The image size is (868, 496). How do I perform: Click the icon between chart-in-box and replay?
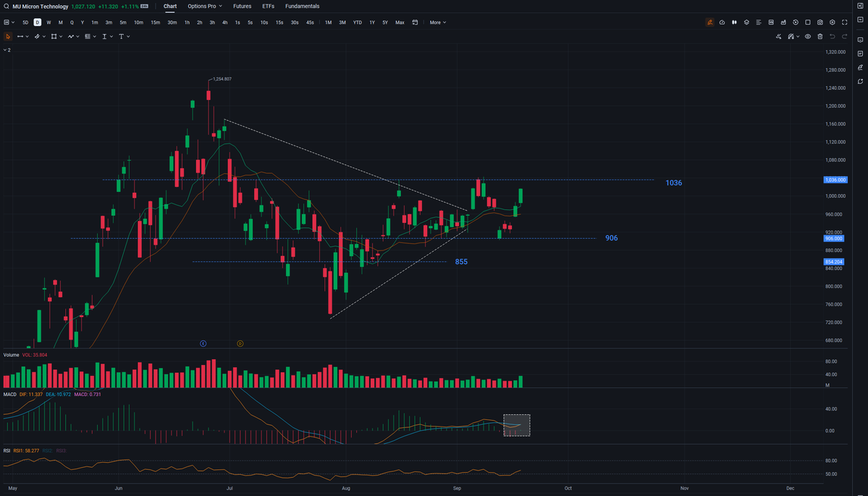[783, 22]
